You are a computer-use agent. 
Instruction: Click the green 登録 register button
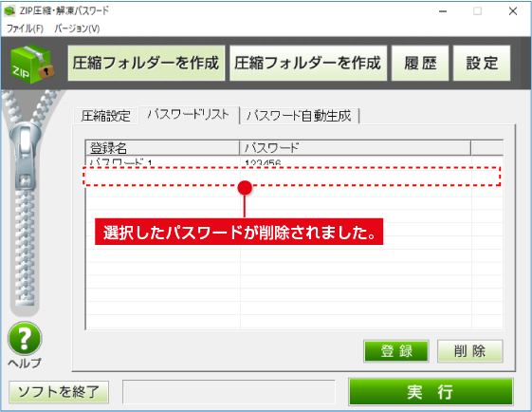pos(396,351)
